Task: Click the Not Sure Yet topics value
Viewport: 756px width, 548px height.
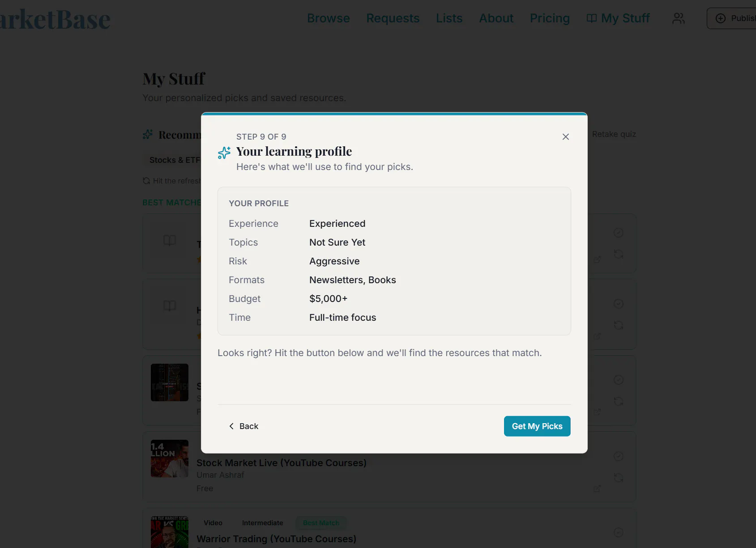Action: [337, 242]
